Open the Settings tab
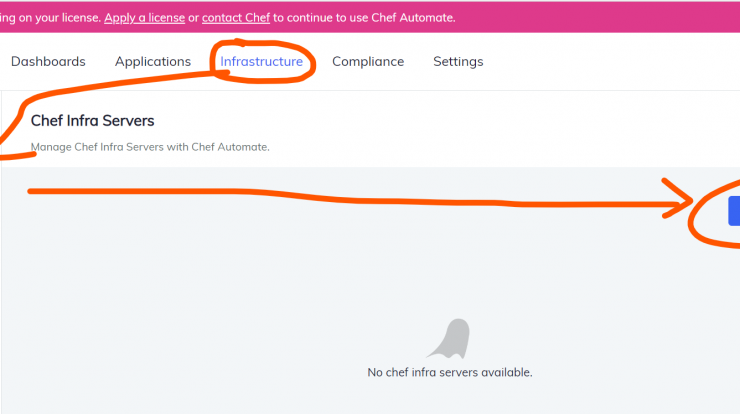Screen dimensions: 740x414 coord(458,61)
